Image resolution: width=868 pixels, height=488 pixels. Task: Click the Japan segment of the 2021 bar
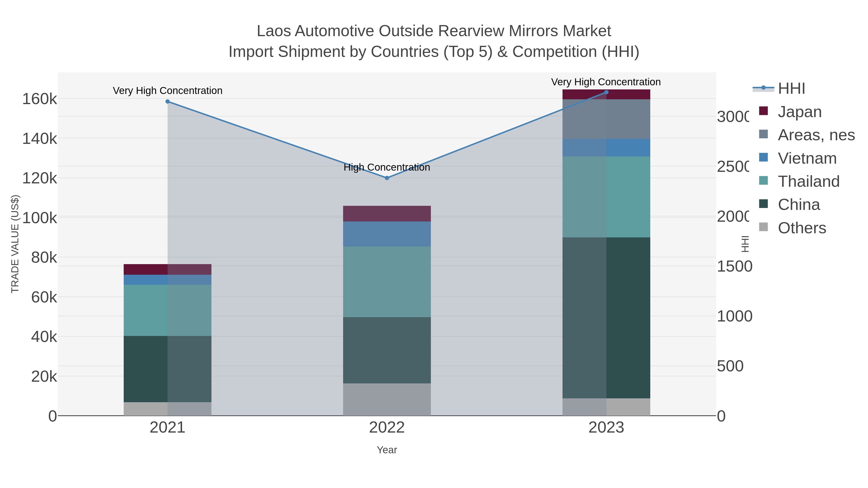(x=168, y=269)
